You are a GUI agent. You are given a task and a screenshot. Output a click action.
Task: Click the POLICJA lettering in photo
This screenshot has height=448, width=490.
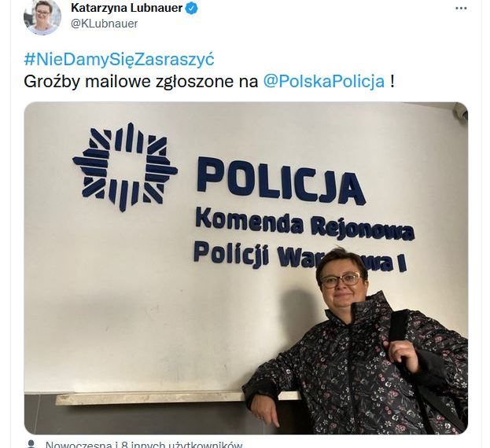[281, 181]
